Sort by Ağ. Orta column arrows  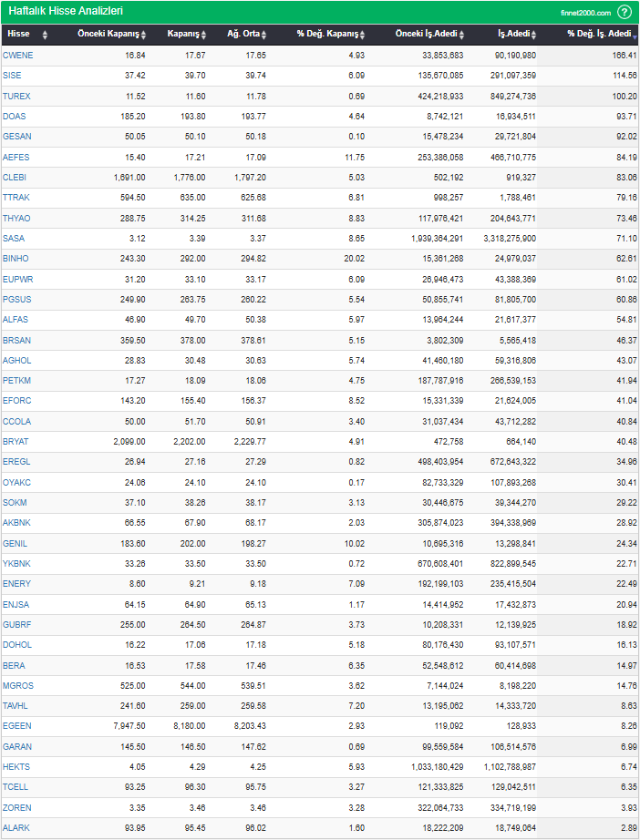(264, 35)
